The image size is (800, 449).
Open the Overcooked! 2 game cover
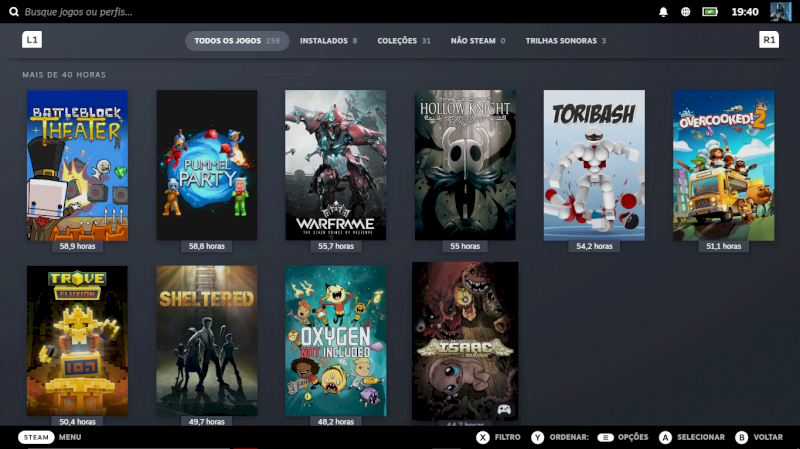click(723, 165)
